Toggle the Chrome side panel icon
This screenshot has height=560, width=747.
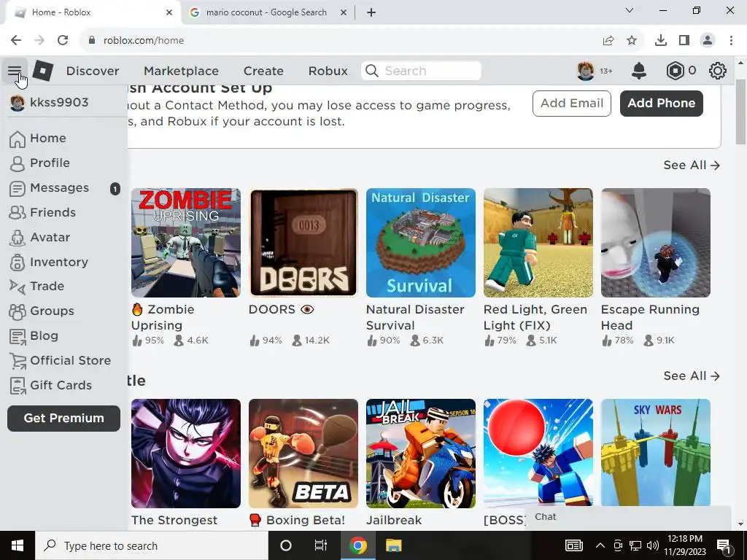pos(684,41)
